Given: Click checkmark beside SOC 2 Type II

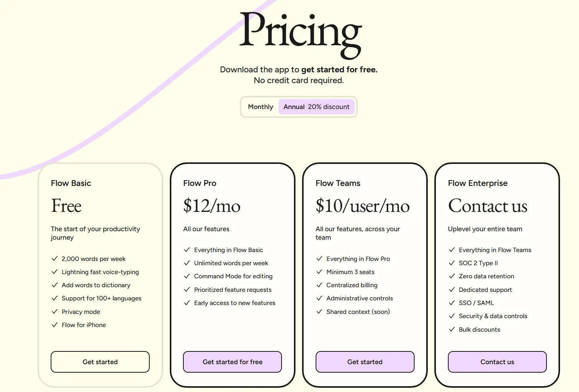Looking at the screenshot, I should point(451,263).
